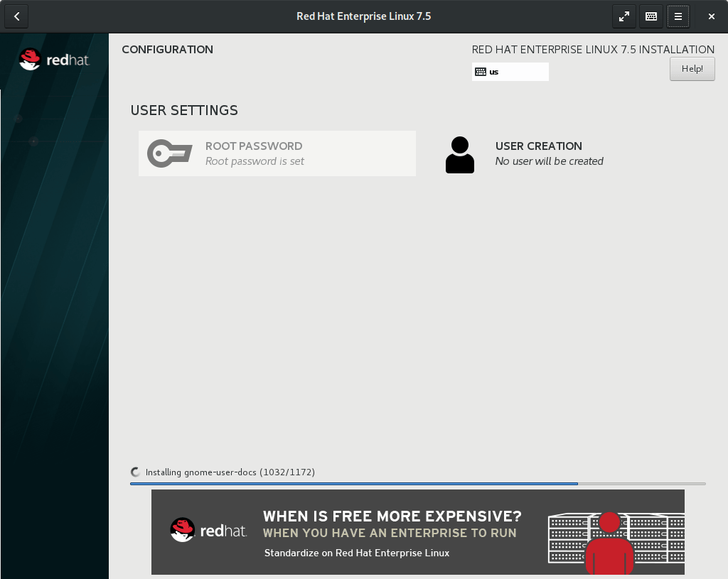Click the User Creation person icon
Viewport: 728px width, 579px height.
(x=459, y=155)
